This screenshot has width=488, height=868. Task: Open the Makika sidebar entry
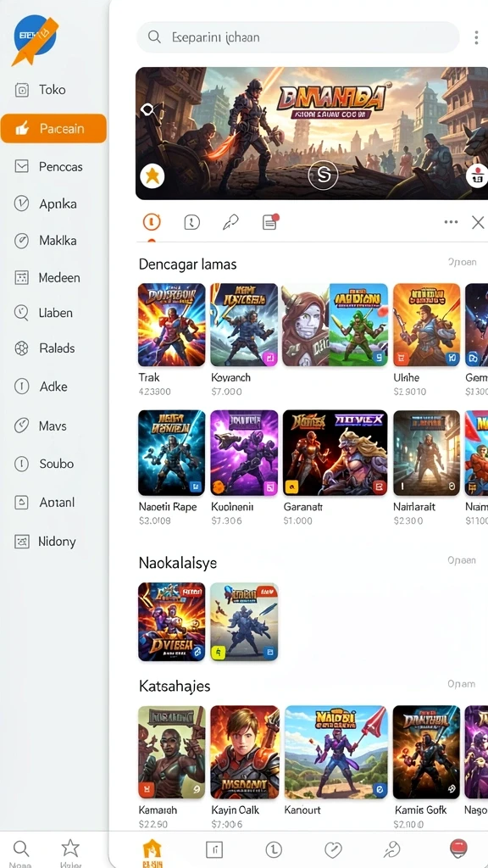pos(46,241)
